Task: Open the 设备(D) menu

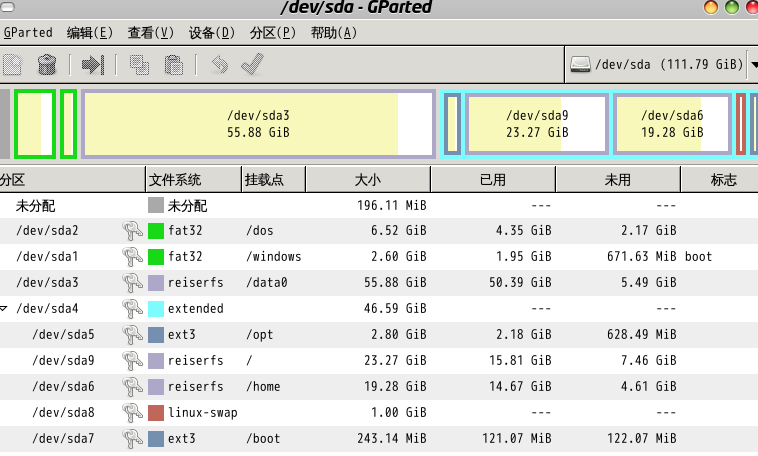Action: tap(211, 32)
